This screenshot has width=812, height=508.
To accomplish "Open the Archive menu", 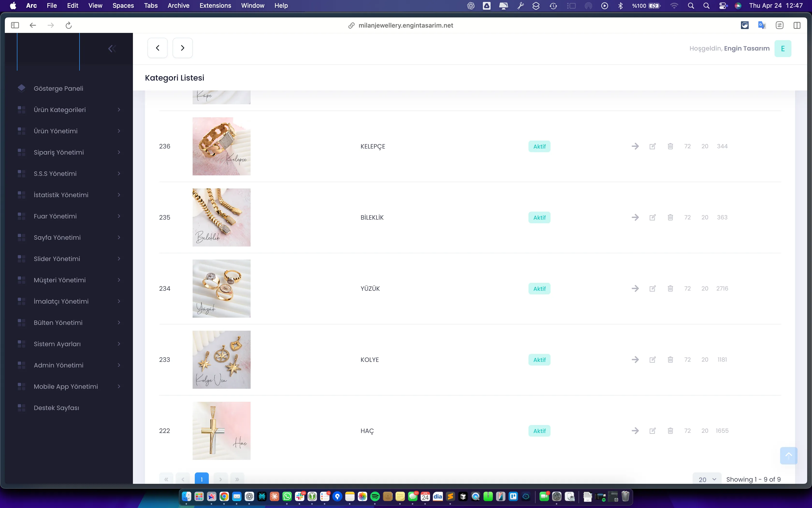I will point(179,6).
